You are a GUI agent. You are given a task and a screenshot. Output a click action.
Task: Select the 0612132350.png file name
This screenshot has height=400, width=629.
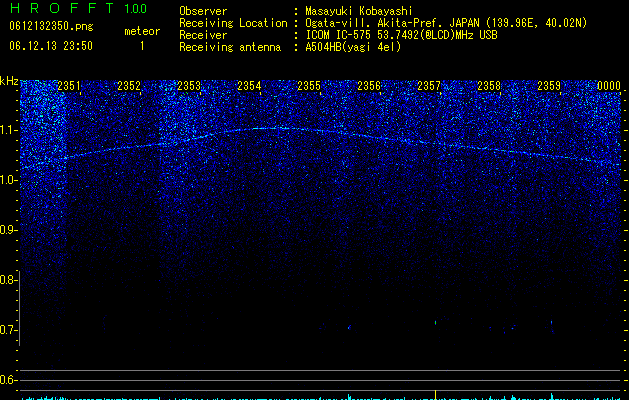click(51, 26)
